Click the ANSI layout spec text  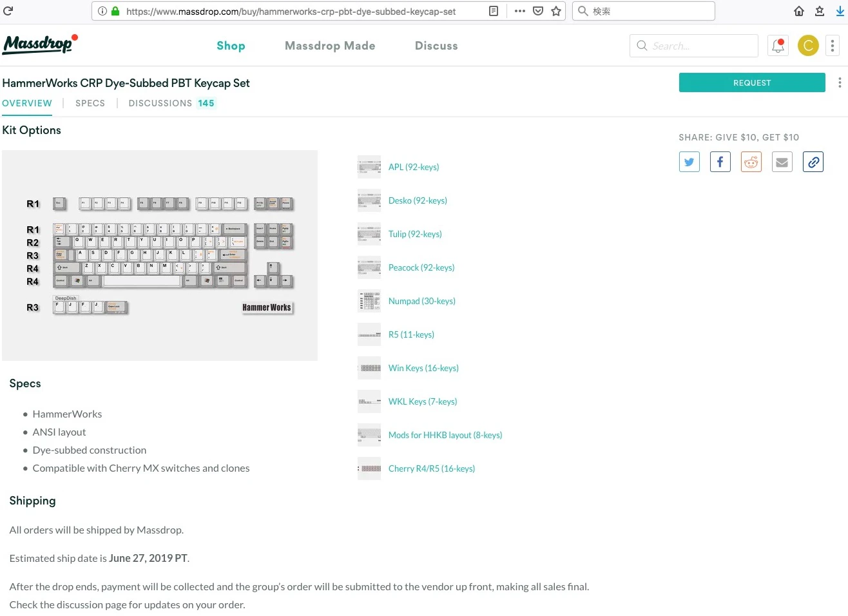click(59, 432)
